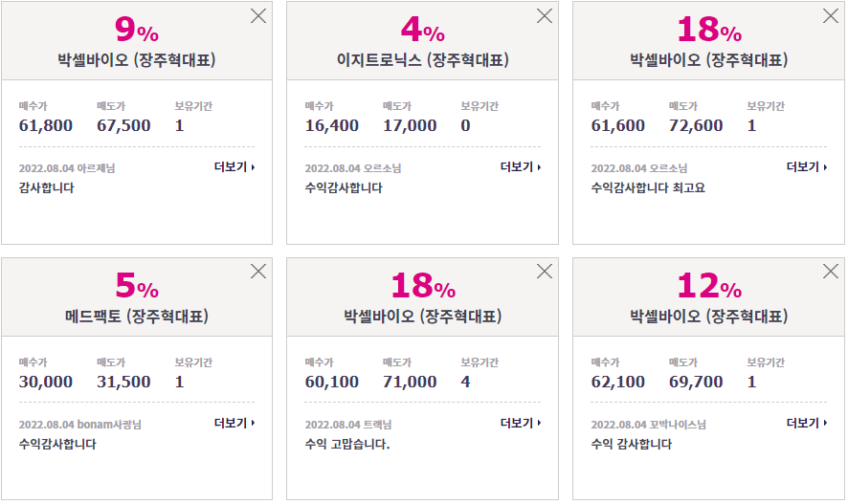Close the 9% 박셀바이오 card
The width and height of the screenshot is (848, 504).
click(258, 15)
